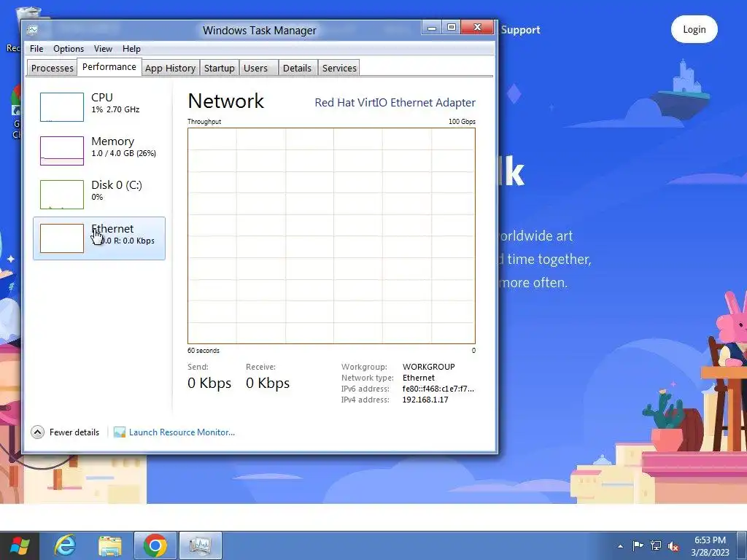Switch to Google Chrome on the taskbar
747x560 pixels.
155,545
